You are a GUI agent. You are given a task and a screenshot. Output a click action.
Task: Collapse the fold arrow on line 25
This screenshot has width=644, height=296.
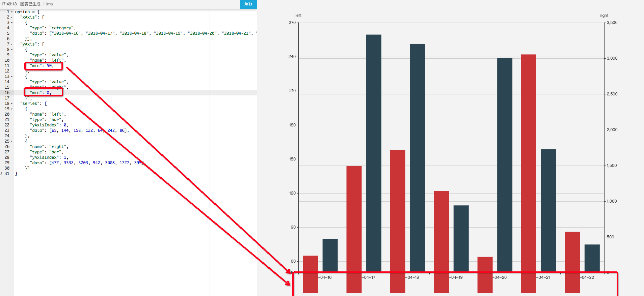point(11,141)
